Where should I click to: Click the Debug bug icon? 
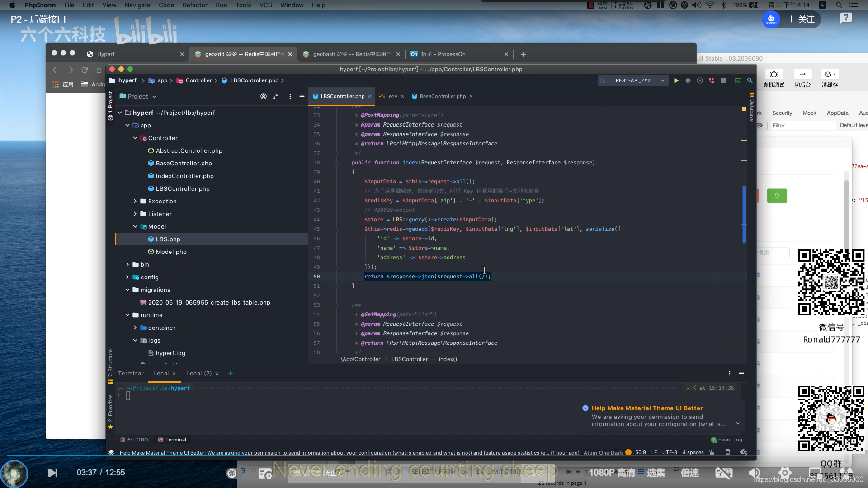tap(688, 80)
